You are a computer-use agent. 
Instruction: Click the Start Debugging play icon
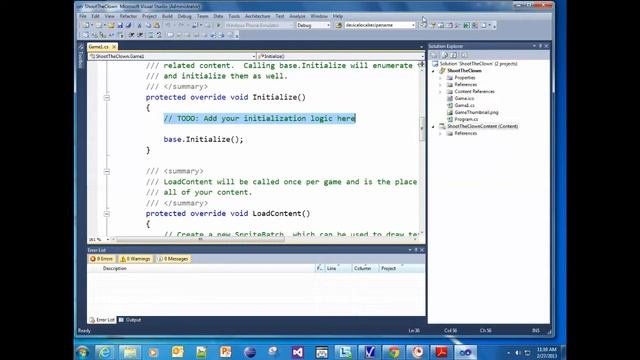[219, 25]
